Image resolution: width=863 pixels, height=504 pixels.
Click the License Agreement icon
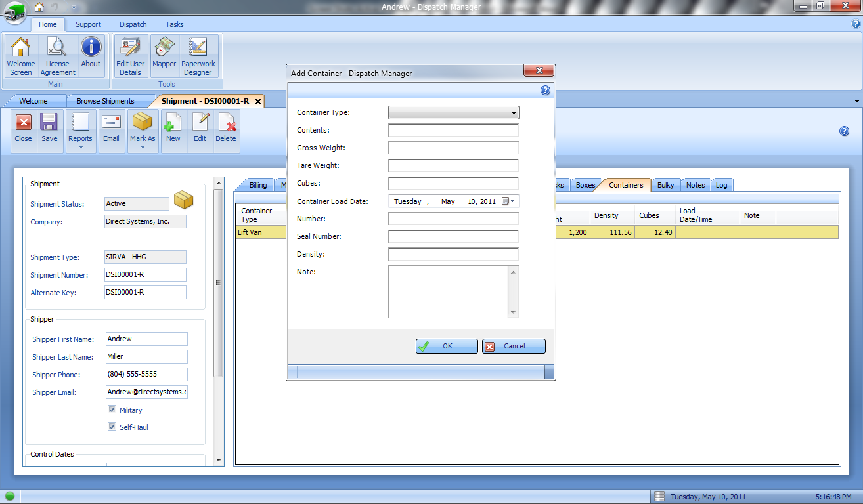[57, 55]
